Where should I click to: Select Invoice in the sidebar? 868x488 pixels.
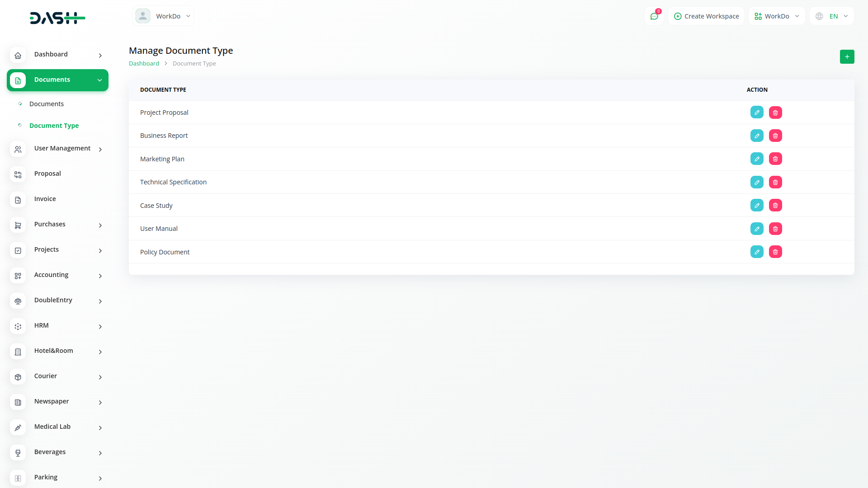(x=45, y=199)
